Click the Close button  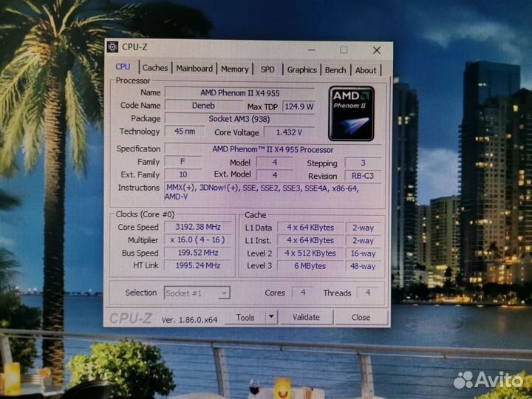361,318
